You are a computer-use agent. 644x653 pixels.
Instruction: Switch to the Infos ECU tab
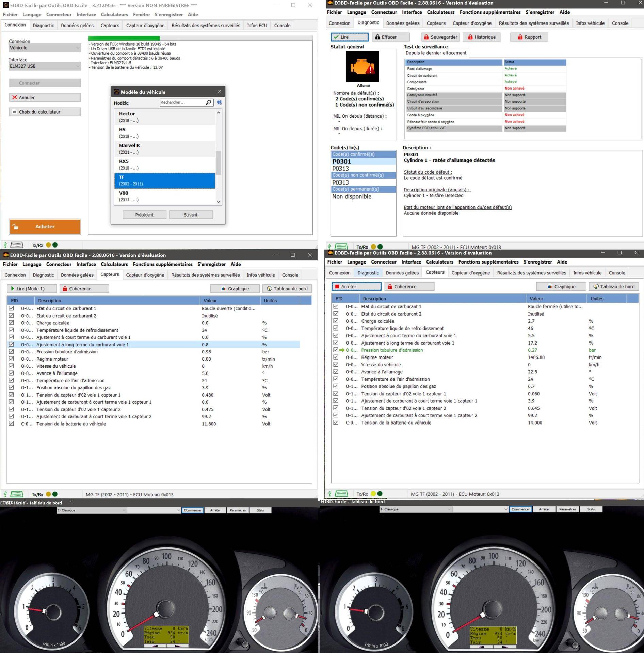(x=257, y=26)
